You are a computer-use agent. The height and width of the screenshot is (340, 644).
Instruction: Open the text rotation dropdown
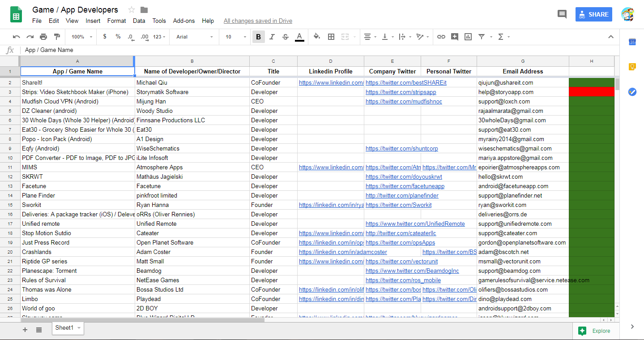click(x=422, y=37)
